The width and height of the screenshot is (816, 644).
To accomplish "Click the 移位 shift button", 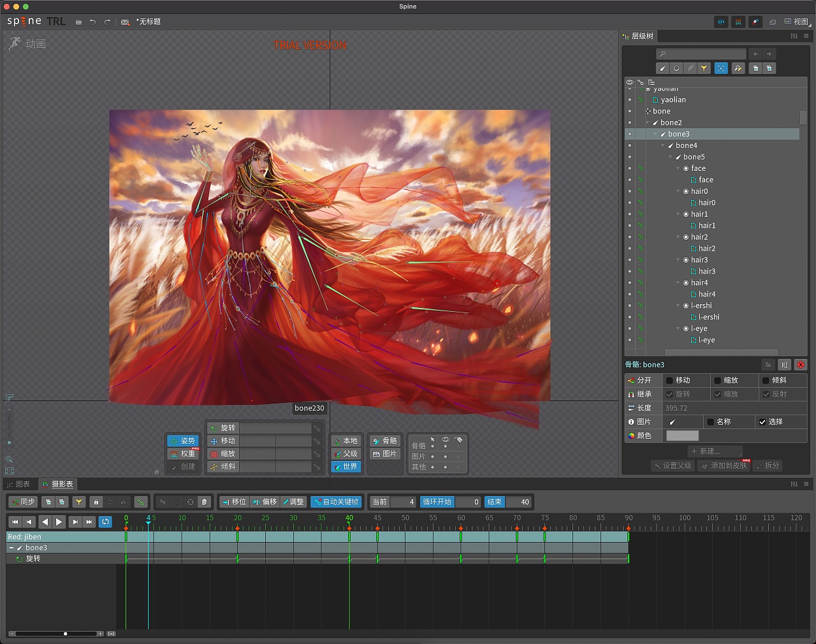I will (x=234, y=502).
